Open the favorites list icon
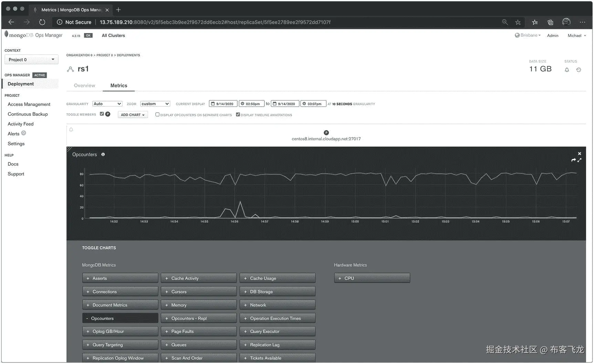This screenshot has height=364, width=594. [x=535, y=22]
